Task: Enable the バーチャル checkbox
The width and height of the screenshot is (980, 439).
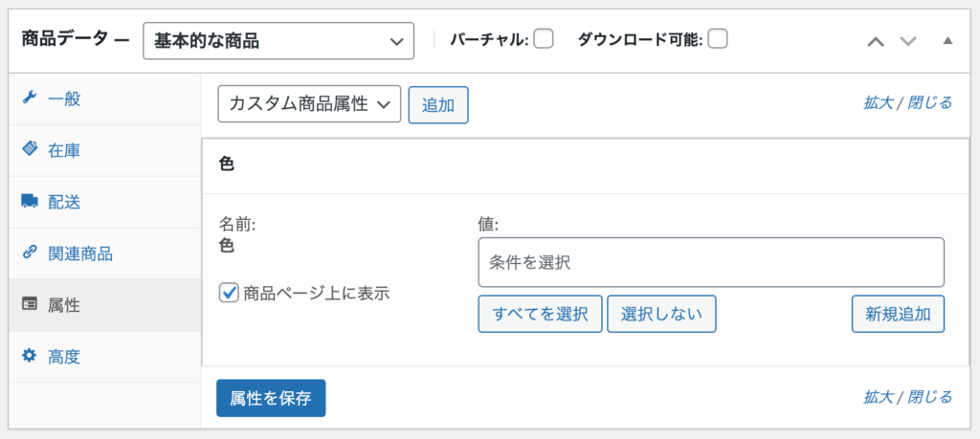Action: pyautogui.click(x=544, y=39)
